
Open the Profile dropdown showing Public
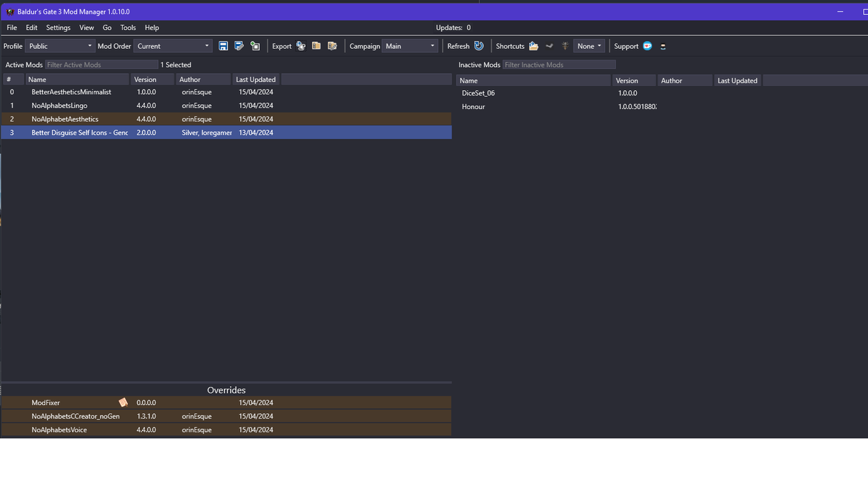(x=60, y=46)
